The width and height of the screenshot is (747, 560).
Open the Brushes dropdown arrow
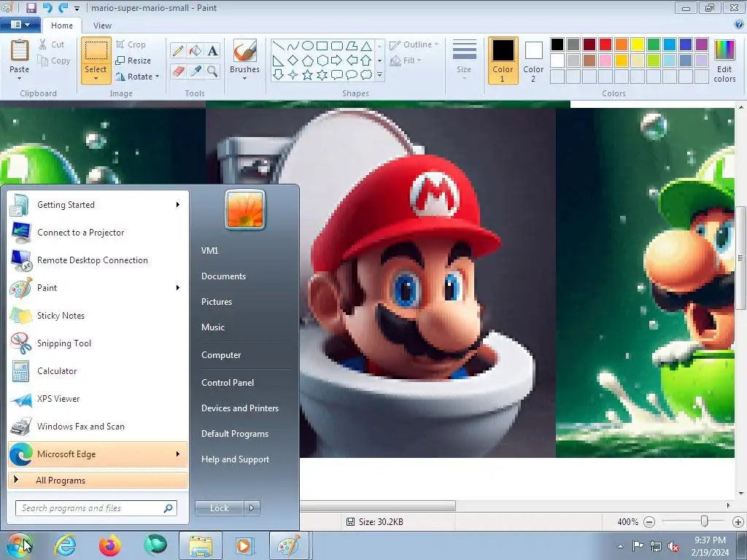point(245,79)
